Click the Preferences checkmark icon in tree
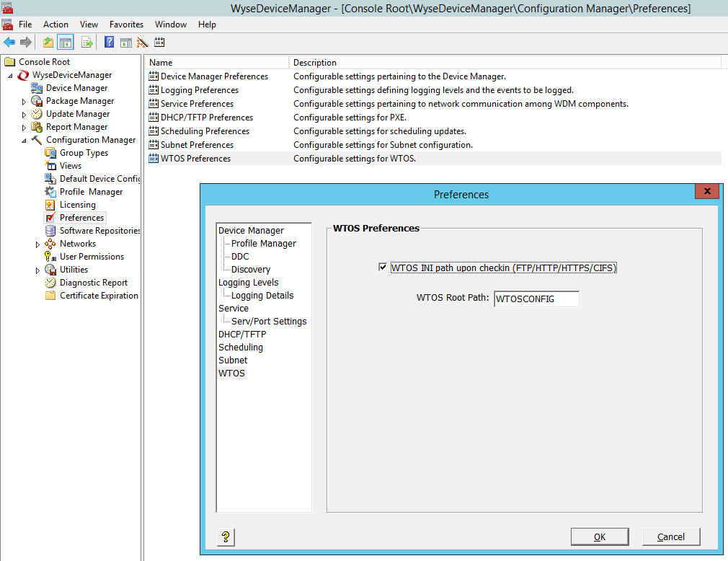 (x=50, y=217)
